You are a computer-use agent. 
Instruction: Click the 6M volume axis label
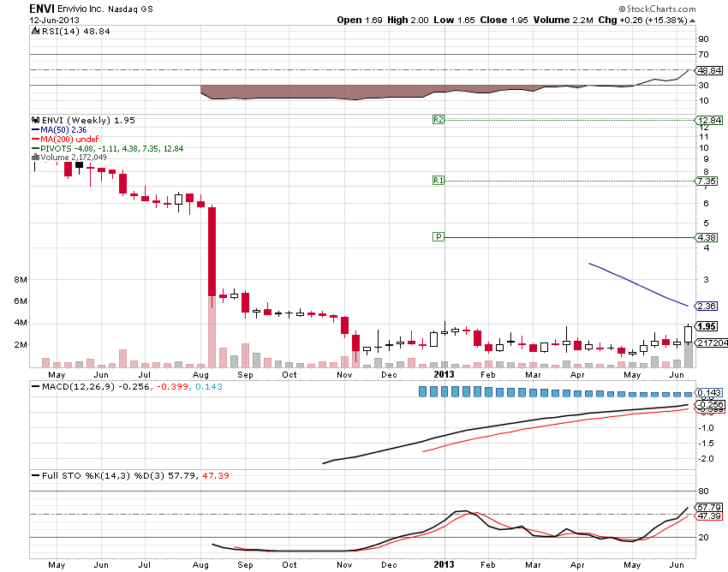21,301
